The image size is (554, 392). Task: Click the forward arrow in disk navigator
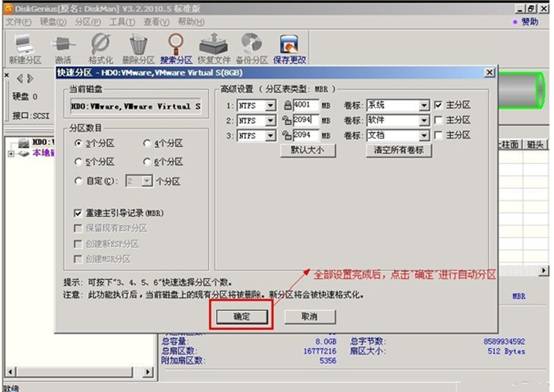(30, 78)
